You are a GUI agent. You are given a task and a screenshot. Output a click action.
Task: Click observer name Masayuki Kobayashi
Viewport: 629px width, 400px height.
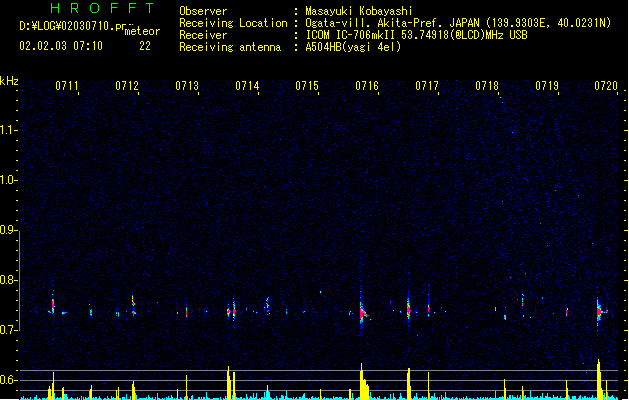(359, 11)
